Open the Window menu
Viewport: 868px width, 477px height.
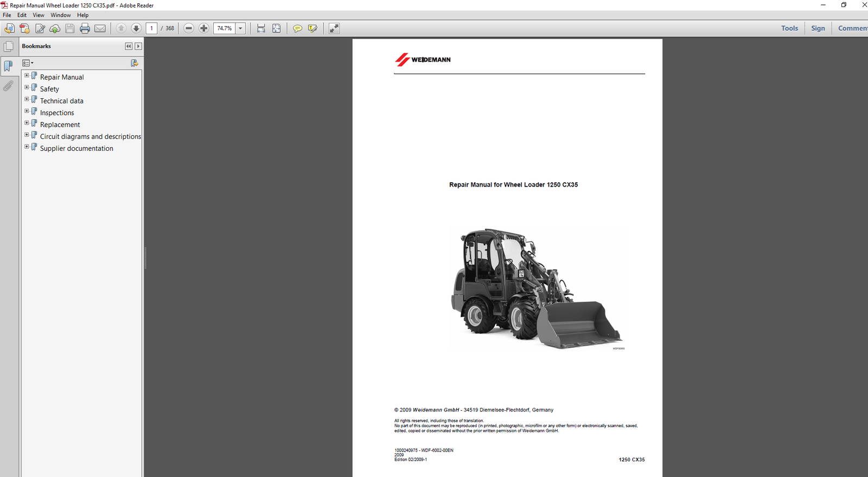click(x=61, y=15)
